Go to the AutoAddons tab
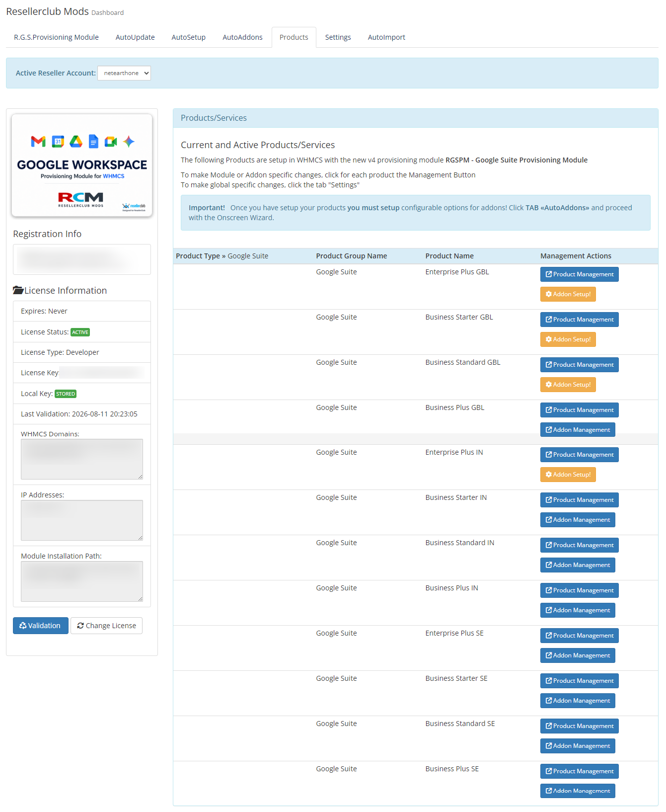Image resolution: width=666 pixels, height=812 pixels. [x=242, y=37]
